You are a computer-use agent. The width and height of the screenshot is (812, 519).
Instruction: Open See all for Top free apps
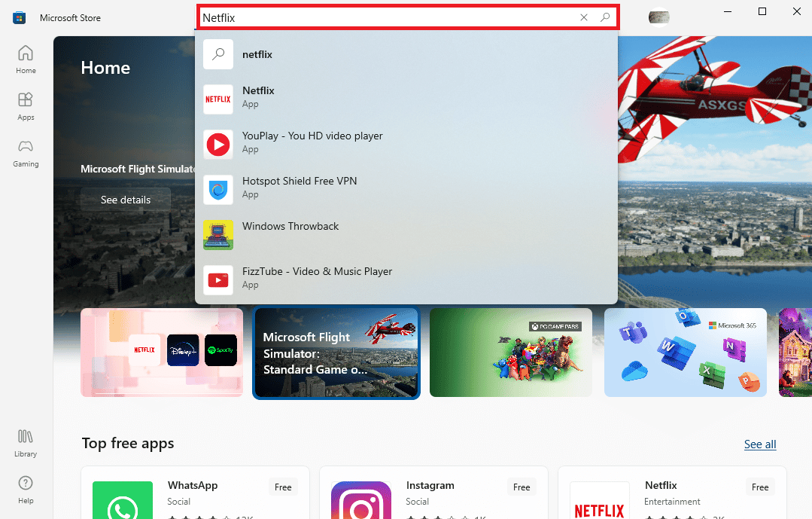[759, 444]
